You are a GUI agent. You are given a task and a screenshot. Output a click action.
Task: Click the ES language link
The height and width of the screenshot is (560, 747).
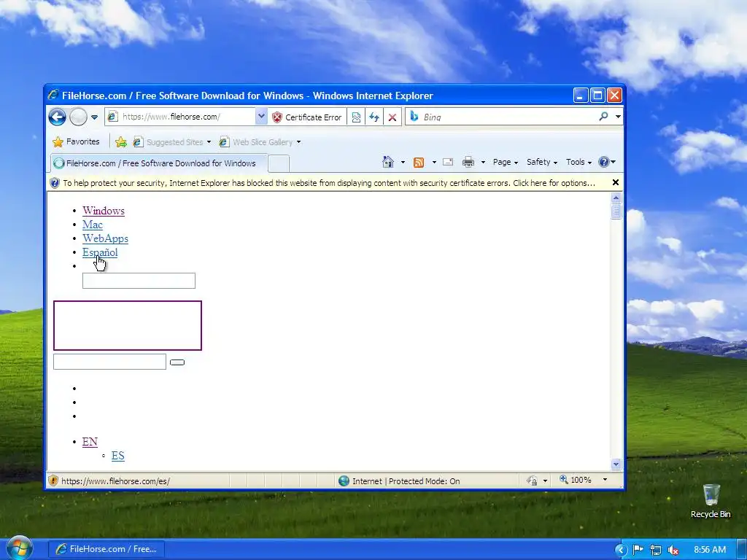(x=117, y=456)
